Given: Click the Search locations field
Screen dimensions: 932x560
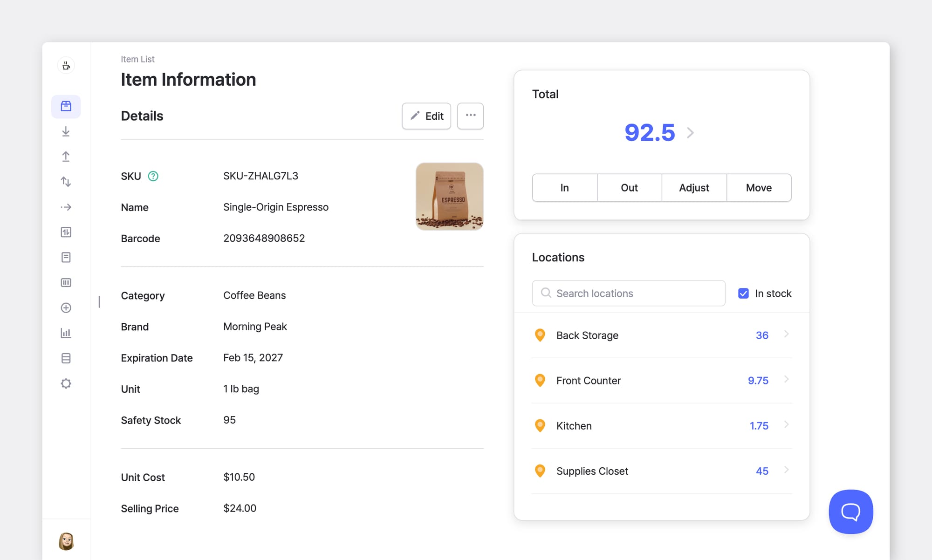Looking at the screenshot, I should coord(629,293).
